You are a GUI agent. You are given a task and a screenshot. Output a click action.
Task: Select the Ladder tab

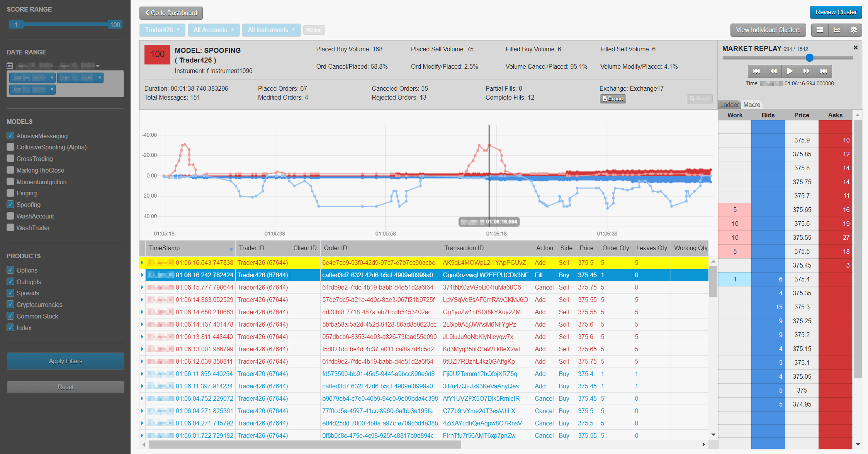coord(729,105)
